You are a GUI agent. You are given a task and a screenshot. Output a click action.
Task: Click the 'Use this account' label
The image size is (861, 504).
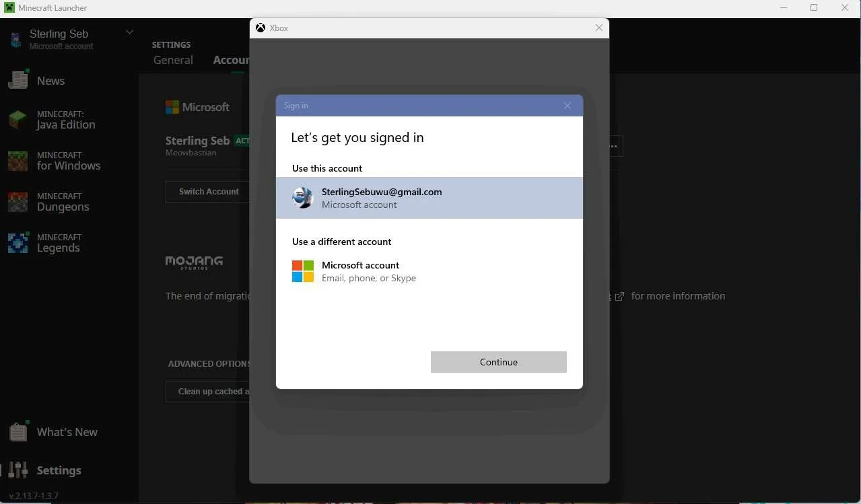[327, 168]
